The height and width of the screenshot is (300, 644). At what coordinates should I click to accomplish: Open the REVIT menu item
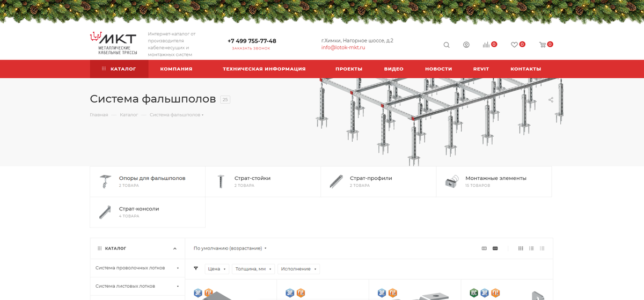tap(481, 69)
